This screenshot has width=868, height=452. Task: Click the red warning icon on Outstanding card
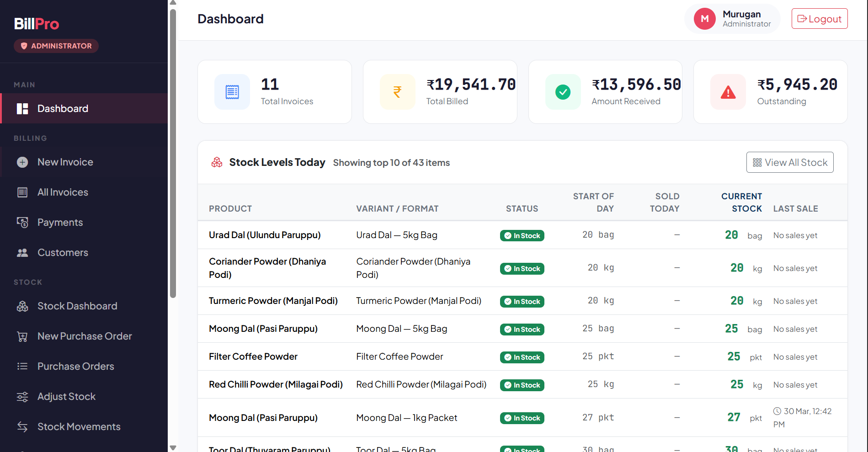(728, 92)
